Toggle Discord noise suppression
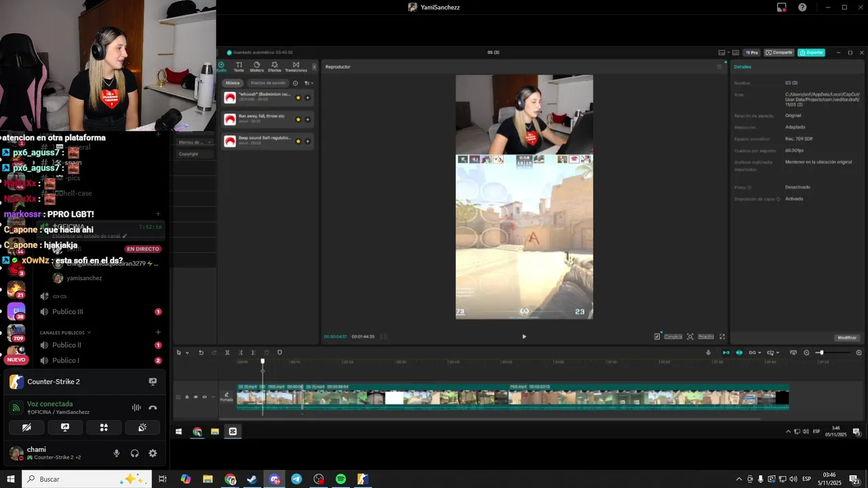 (136, 407)
